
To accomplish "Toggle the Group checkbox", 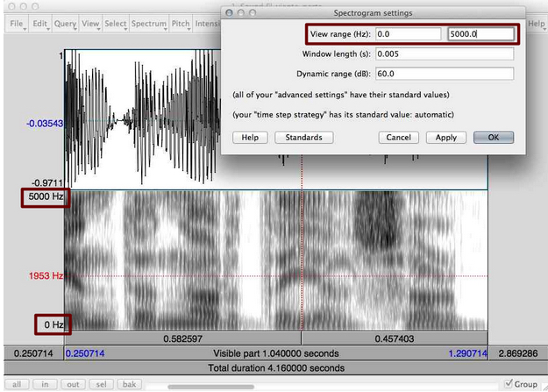I will 509,384.
